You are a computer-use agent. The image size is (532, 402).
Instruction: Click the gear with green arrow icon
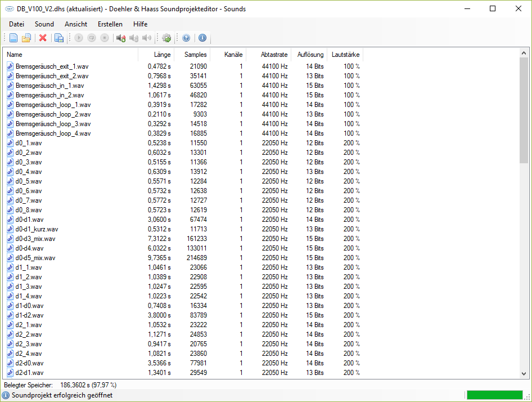[x=166, y=38]
